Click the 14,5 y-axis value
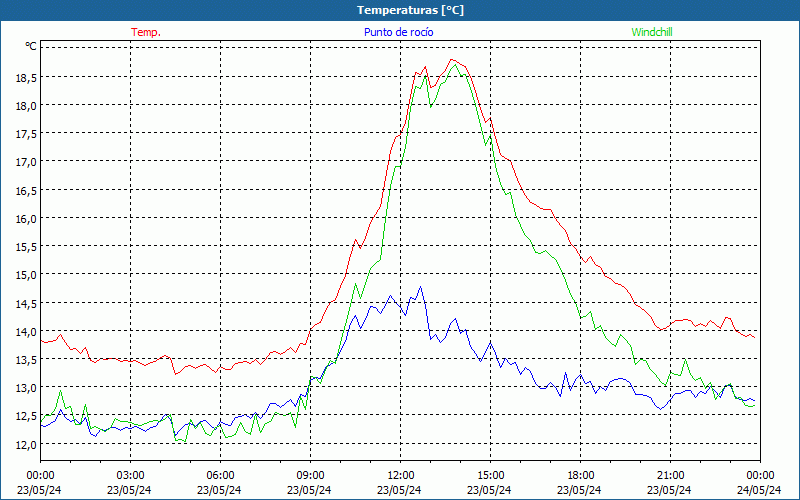Image resolution: width=800 pixels, height=500 pixels. click(x=26, y=303)
